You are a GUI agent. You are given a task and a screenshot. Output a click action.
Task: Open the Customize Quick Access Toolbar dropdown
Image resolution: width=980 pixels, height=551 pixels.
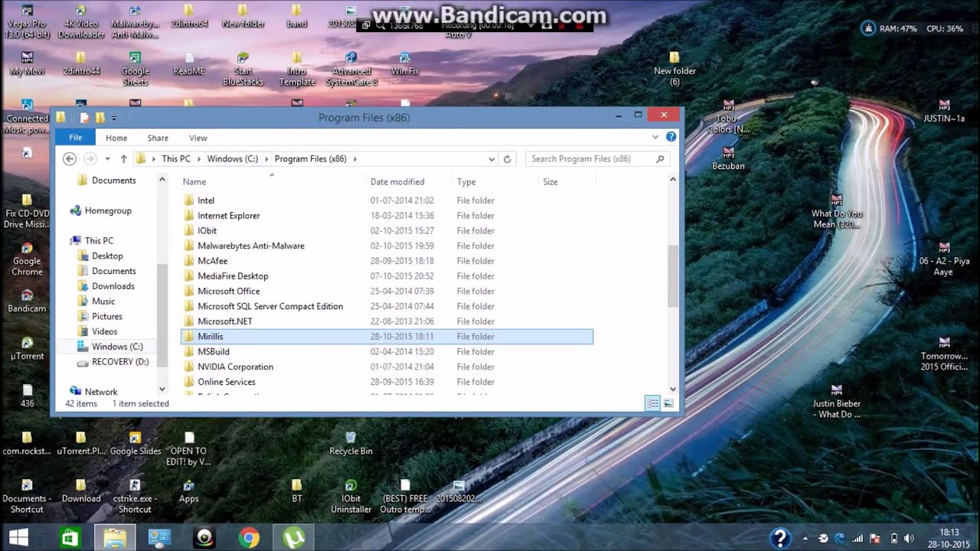(x=113, y=118)
